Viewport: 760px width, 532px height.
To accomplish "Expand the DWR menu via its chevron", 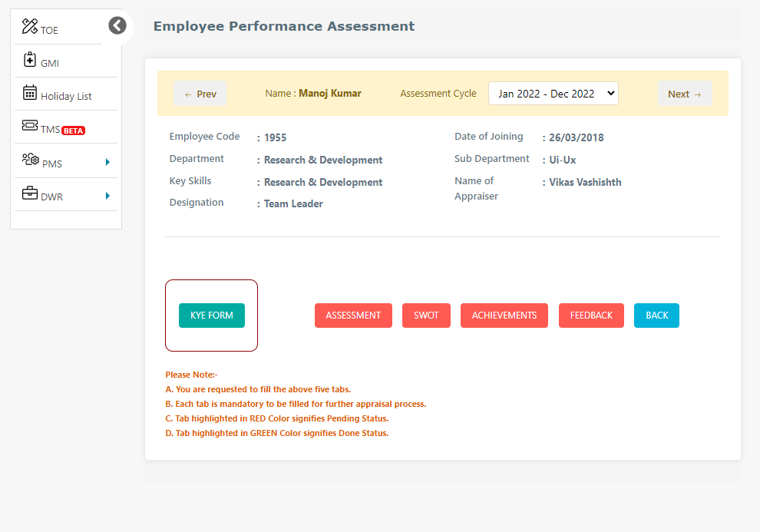I will click(x=108, y=195).
